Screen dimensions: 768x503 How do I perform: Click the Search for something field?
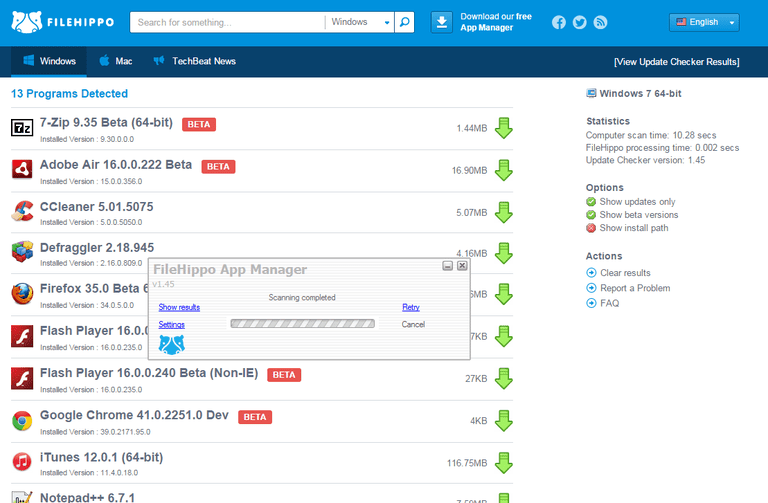[x=228, y=22]
